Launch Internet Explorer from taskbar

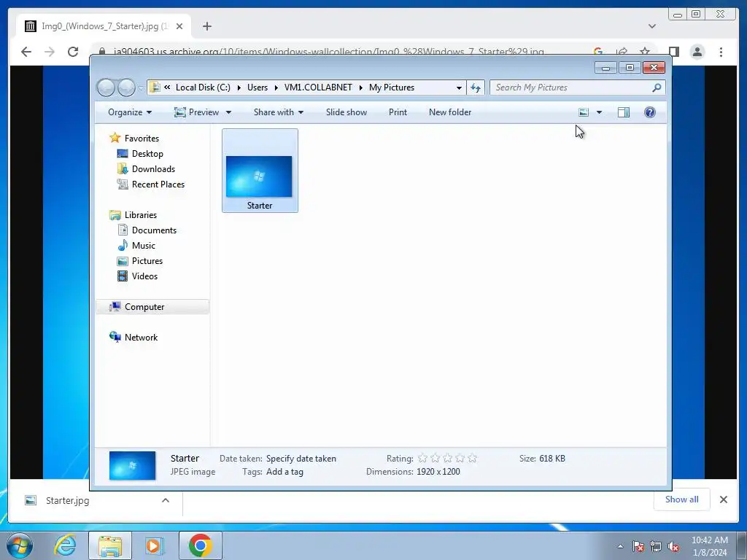65,545
